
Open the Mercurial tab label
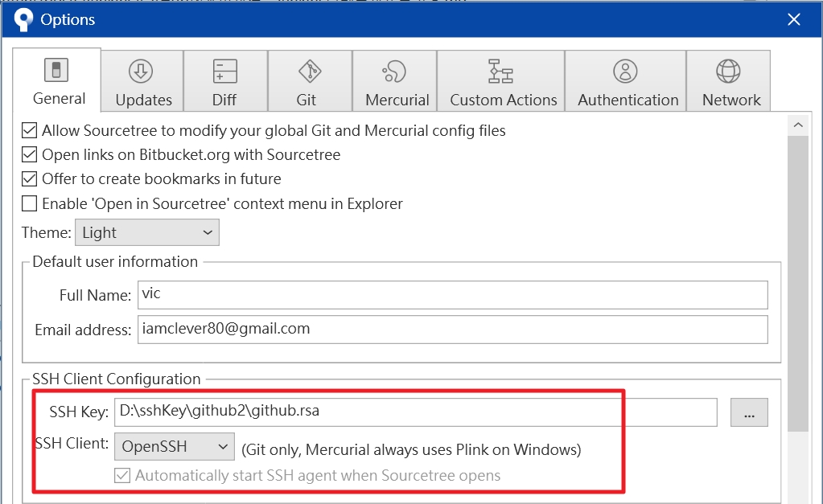point(397,100)
